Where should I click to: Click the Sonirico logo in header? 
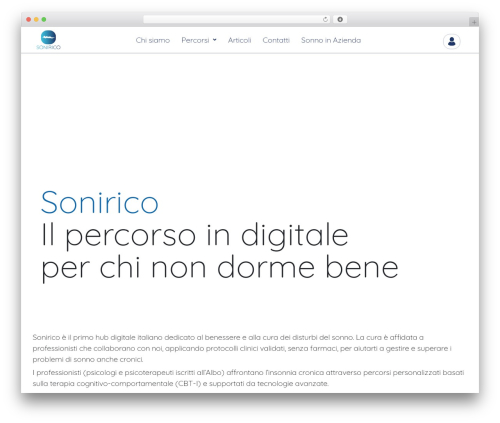pyautogui.click(x=48, y=40)
